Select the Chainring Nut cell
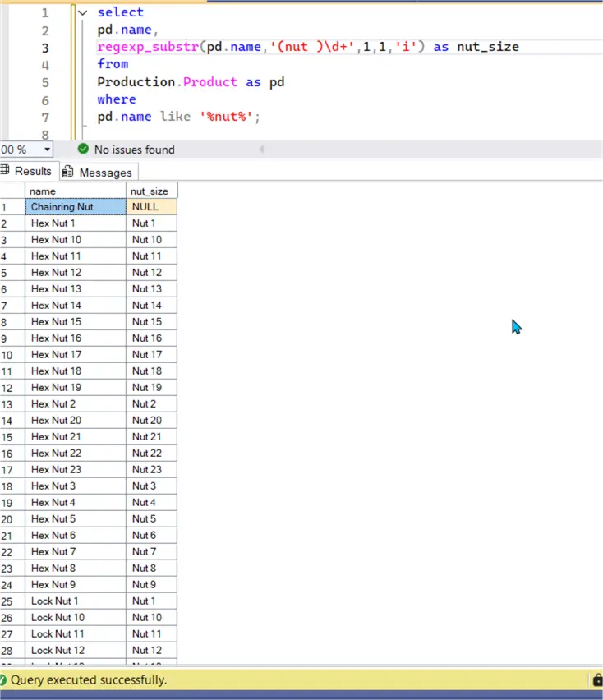This screenshot has height=700, width=603. click(x=76, y=207)
